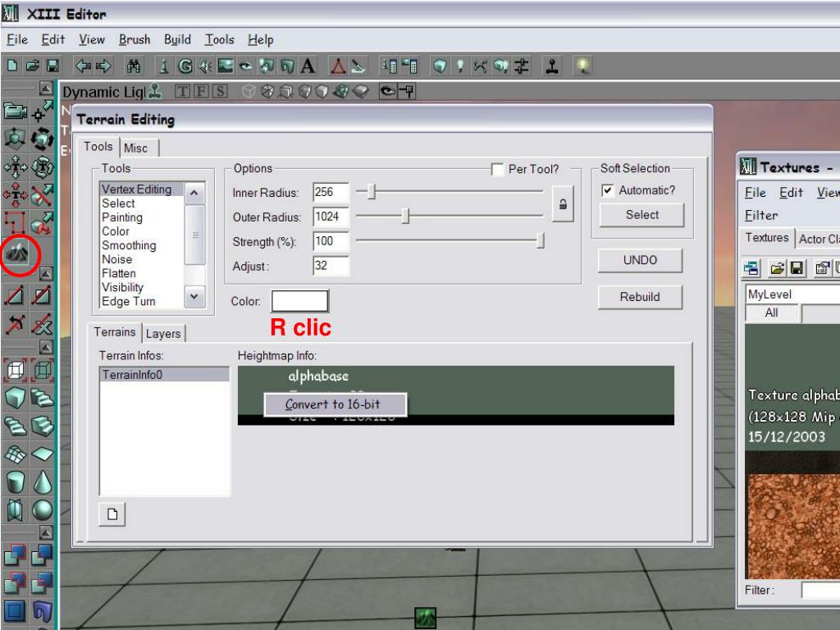The height and width of the screenshot is (630, 840).
Task: Open the MyLevel package dropdown
Action: (793, 294)
